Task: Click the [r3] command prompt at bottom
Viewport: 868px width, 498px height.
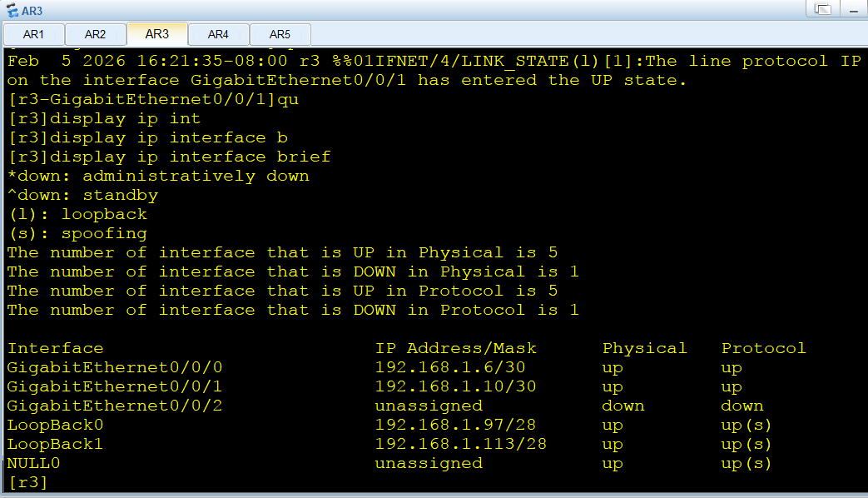Action: pos(27,482)
